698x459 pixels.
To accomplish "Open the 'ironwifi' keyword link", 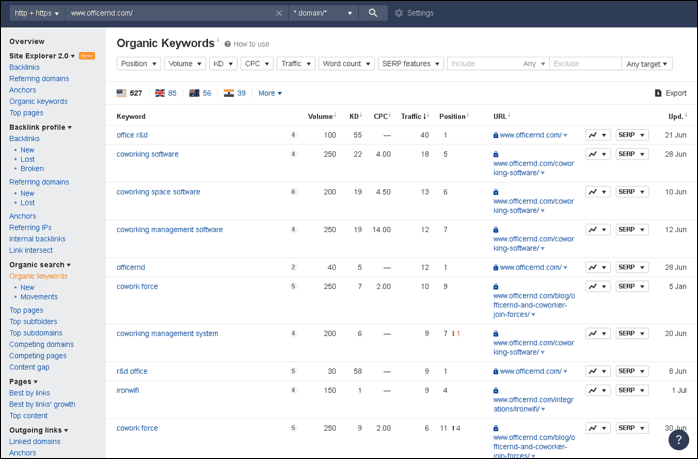I will point(127,390).
